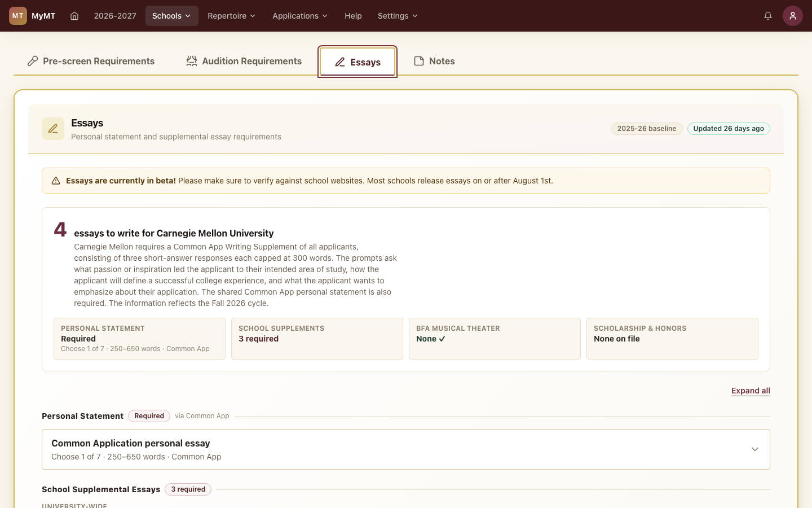This screenshot has height=508, width=812.
Task: Click the via Common App label
Action: [x=202, y=416]
